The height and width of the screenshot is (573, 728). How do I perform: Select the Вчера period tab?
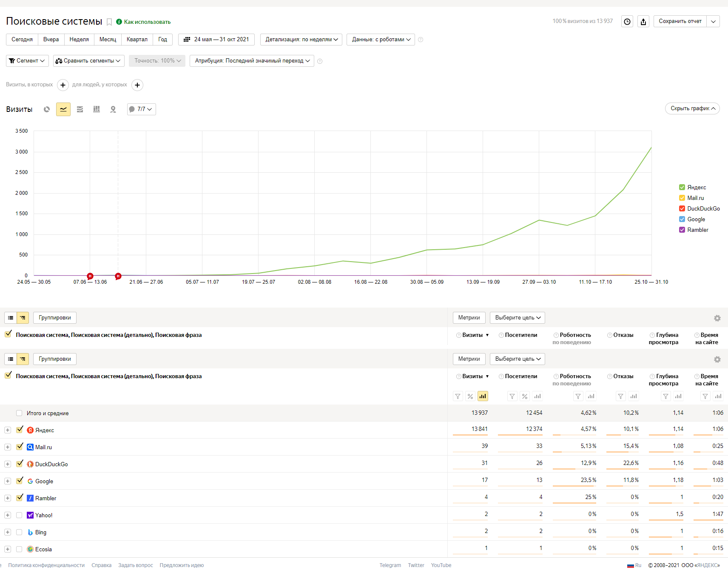coord(51,40)
